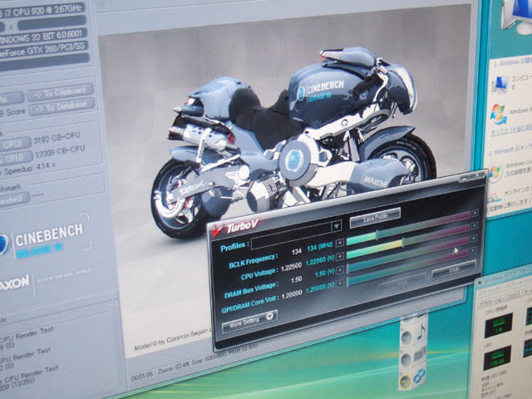The width and height of the screenshot is (532, 399).
Task: Click the GeForce GTX 260/PCI/SS field
Action: pos(43,51)
